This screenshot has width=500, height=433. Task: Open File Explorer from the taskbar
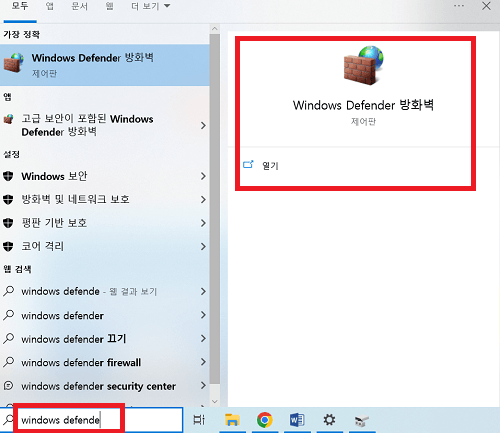point(232,420)
